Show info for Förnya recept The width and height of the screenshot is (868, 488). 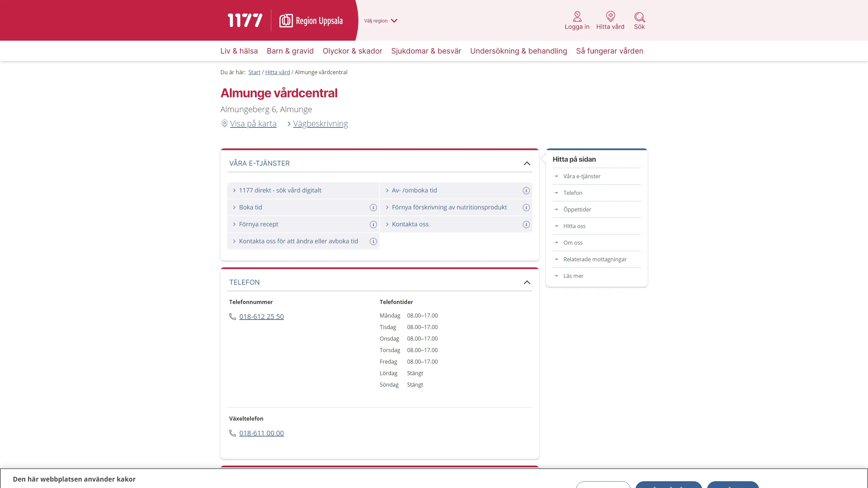click(x=373, y=224)
